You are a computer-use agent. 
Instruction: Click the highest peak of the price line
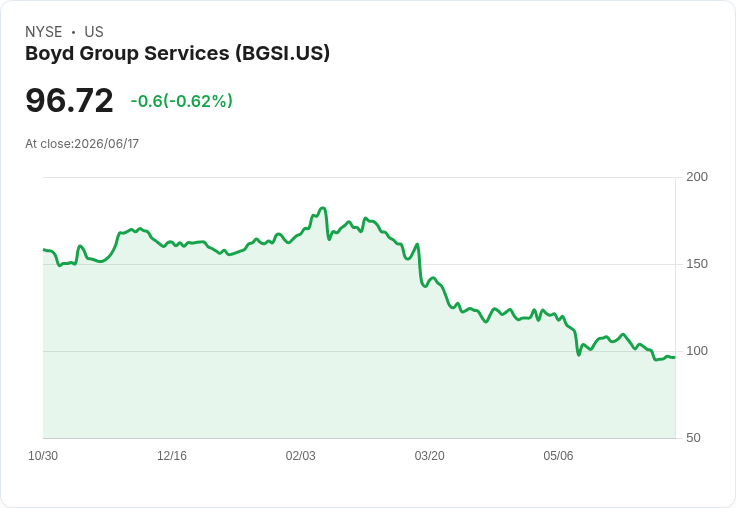coord(322,208)
